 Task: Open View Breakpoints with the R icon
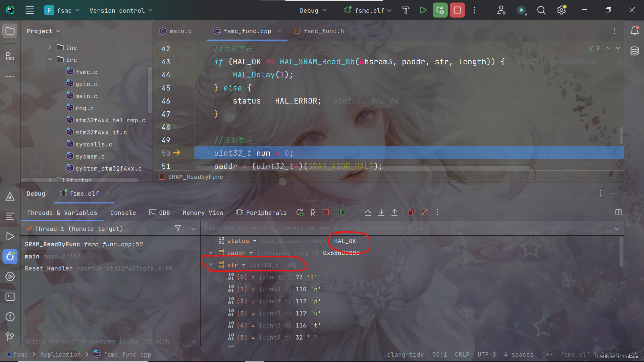312,212
